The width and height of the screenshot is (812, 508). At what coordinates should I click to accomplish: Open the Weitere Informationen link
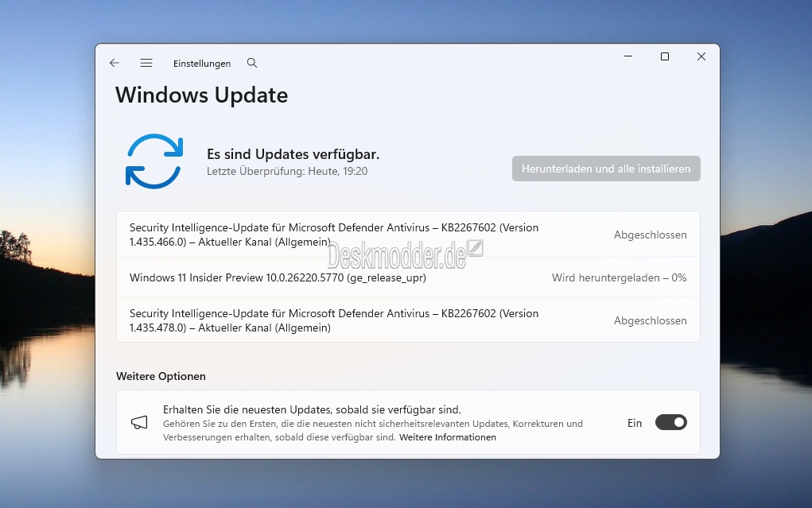[448, 437]
